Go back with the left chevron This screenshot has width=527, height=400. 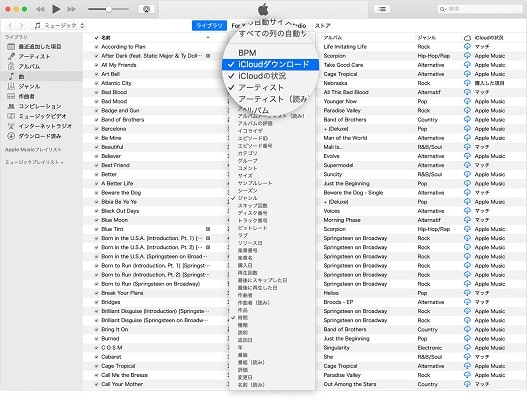point(10,26)
